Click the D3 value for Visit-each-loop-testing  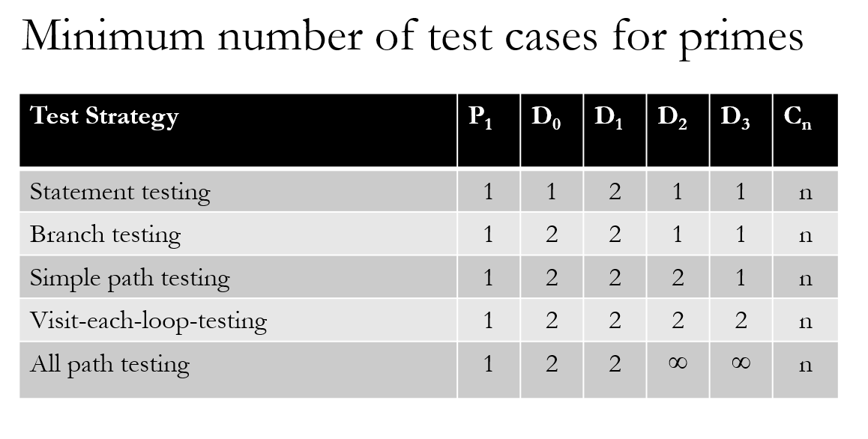[x=741, y=321]
